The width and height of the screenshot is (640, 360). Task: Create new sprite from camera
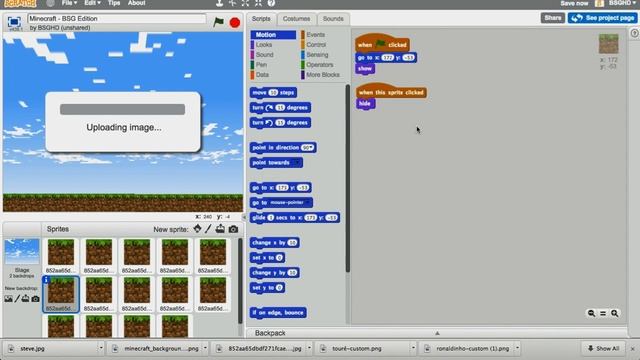233,229
